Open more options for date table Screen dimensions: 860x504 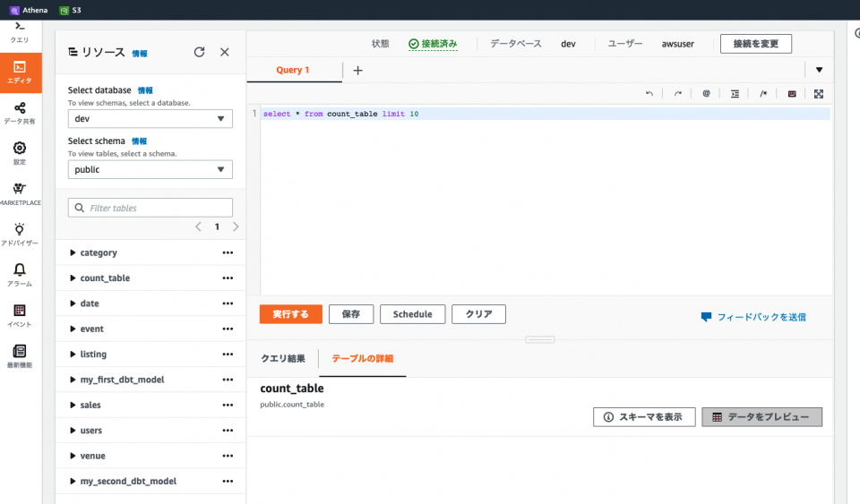tap(228, 303)
